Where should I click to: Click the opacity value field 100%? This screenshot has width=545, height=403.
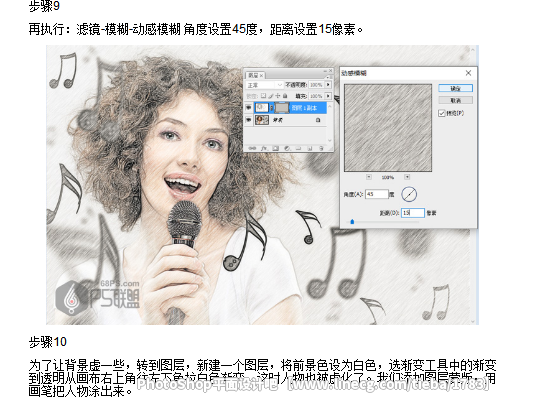coord(316,85)
